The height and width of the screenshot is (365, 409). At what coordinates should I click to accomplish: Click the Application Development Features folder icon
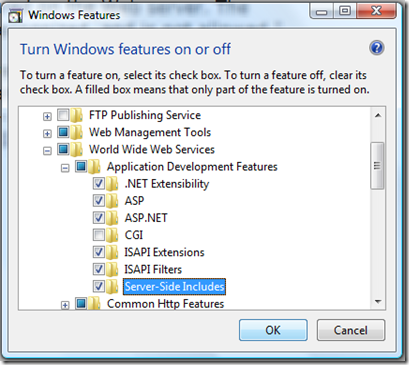click(94, 166)
